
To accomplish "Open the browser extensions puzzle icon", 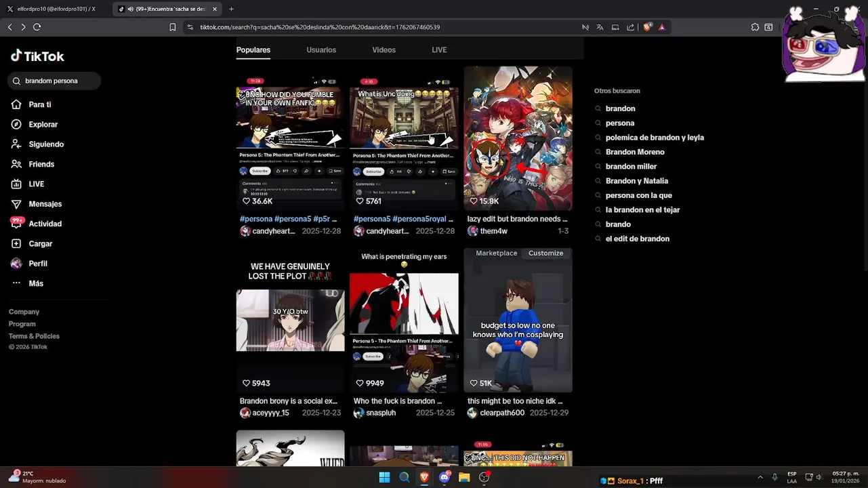I will pyautogui.click(x=755, y=27).
